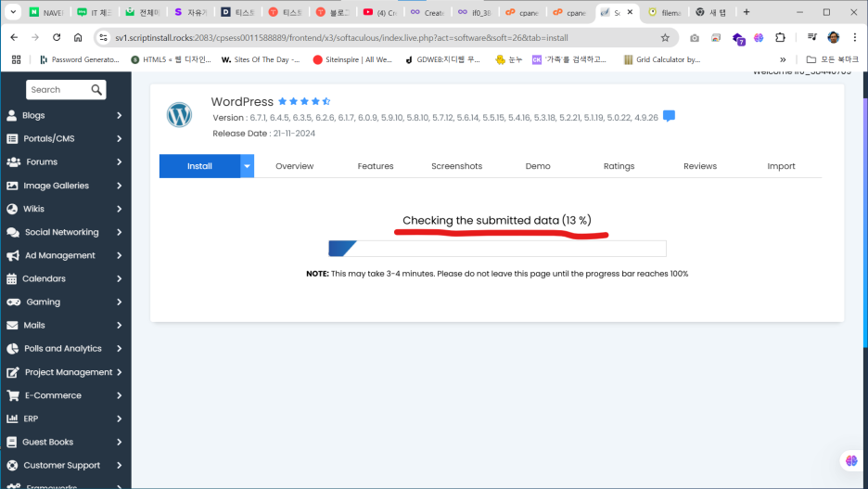Click the browser address bar URL

point(341,38)
